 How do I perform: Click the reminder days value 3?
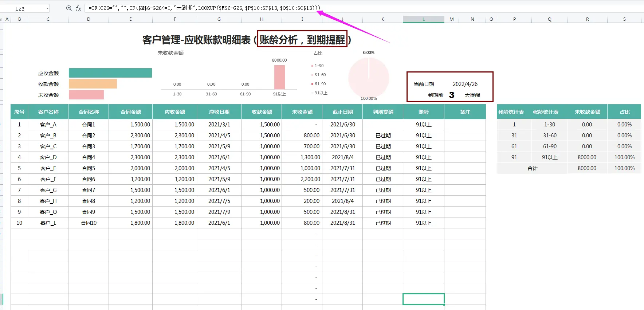pyautogui.click(x=452, y=95)
